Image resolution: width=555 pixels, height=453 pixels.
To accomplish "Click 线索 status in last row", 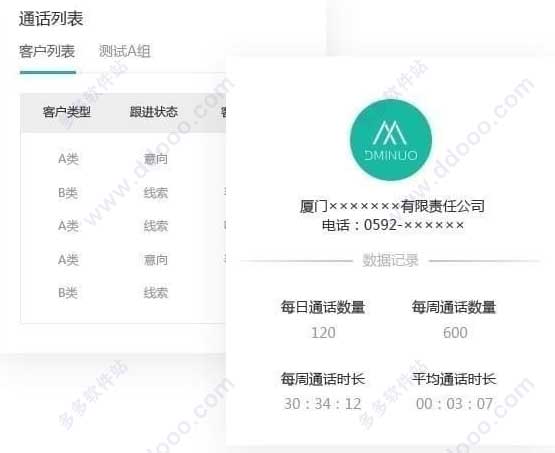I will point(156,293).
